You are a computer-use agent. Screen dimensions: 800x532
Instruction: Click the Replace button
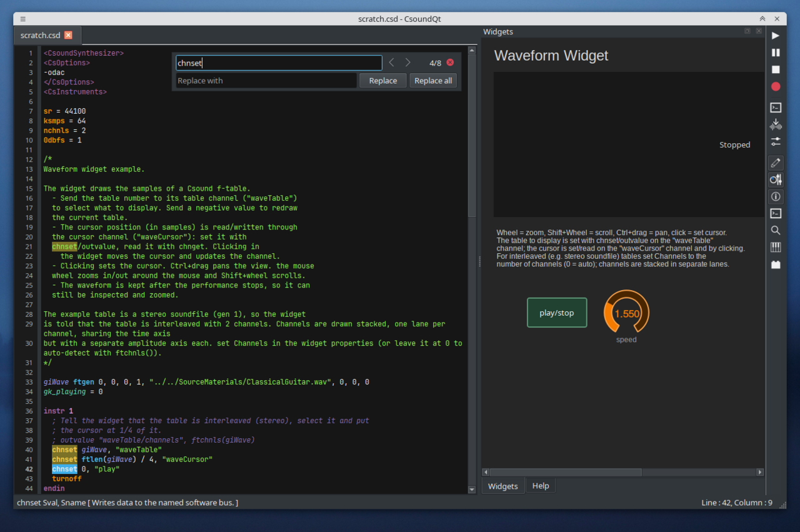pos(383,81)
